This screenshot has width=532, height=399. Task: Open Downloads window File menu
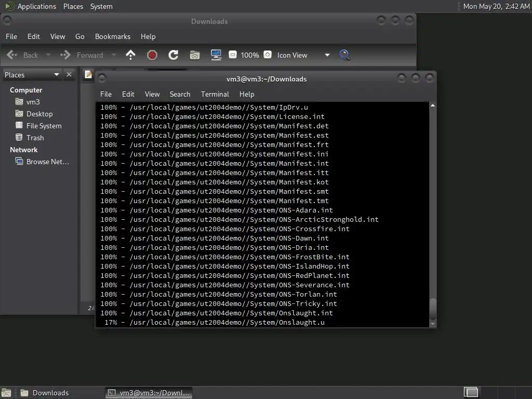11,36
